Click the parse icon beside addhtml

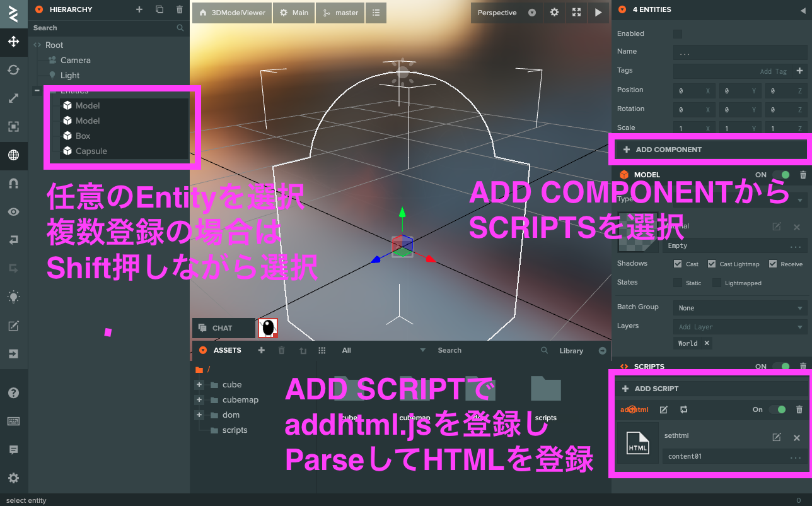click(x=684, y=409)
